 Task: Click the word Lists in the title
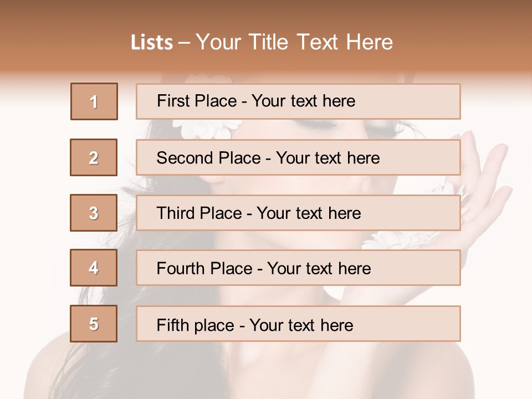click(x=152, y=43)
